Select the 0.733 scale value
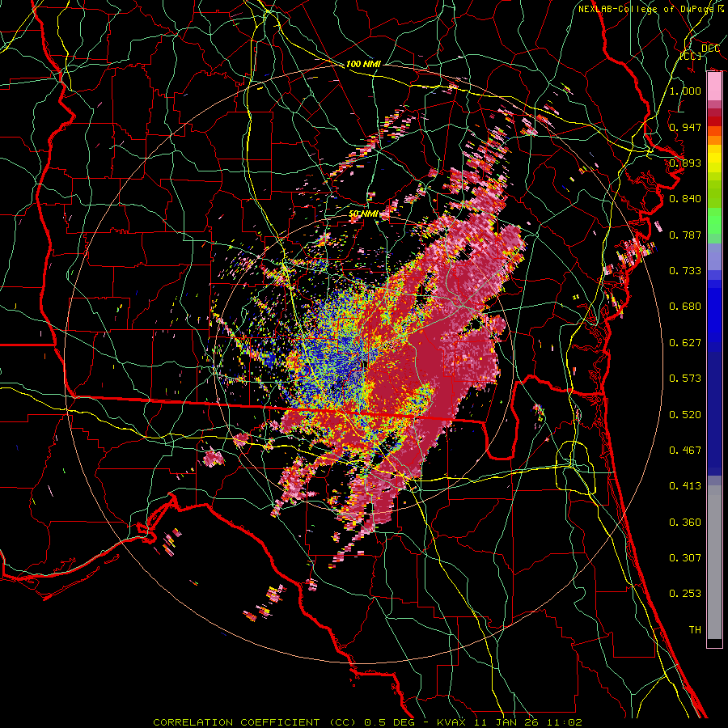 685,271
